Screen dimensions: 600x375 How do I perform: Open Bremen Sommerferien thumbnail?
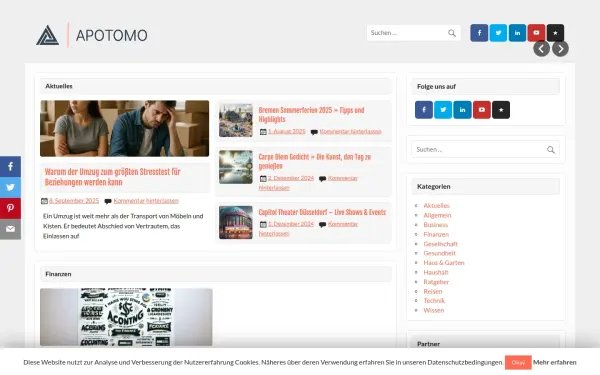coord(236,120)
